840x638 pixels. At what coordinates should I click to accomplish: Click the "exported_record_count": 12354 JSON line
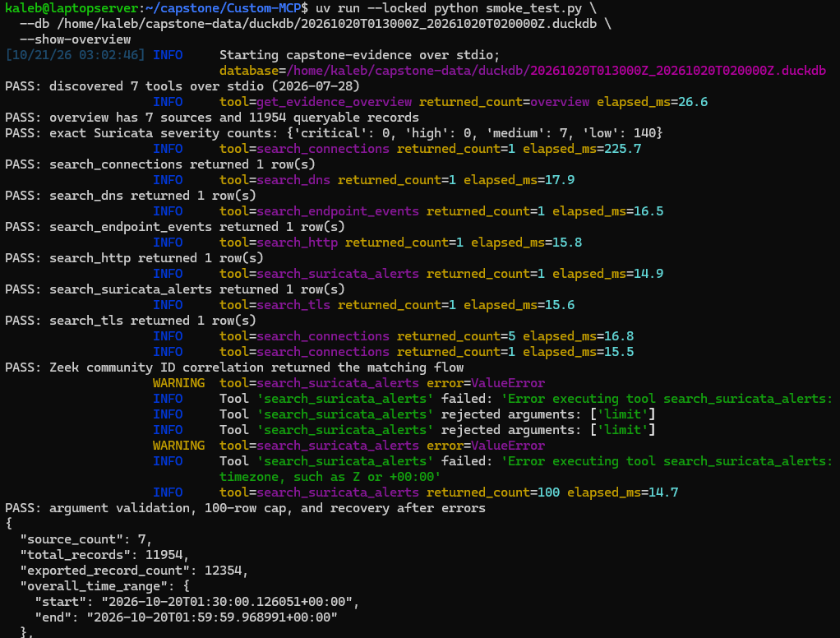pyautogui.click(x=135, y=571)
